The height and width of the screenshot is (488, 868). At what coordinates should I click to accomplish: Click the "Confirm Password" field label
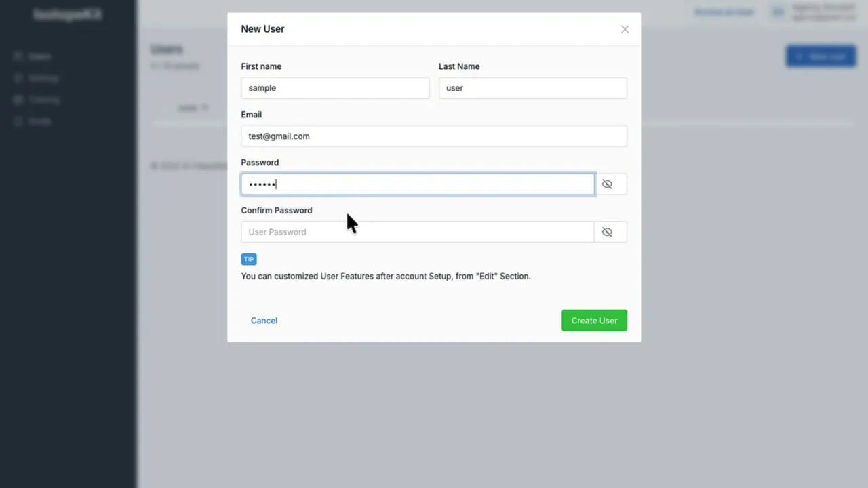click(x=277, y=211)
